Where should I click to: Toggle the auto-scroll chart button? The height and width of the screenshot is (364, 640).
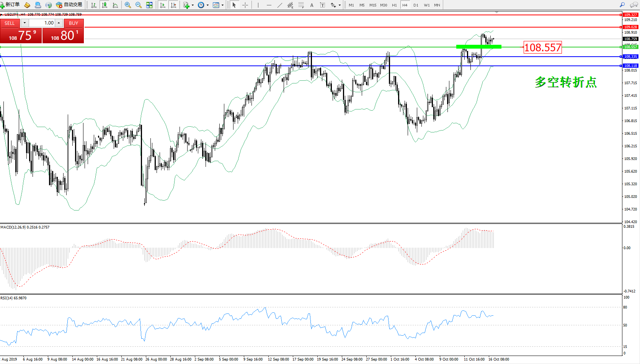click(x=163, y=5)
